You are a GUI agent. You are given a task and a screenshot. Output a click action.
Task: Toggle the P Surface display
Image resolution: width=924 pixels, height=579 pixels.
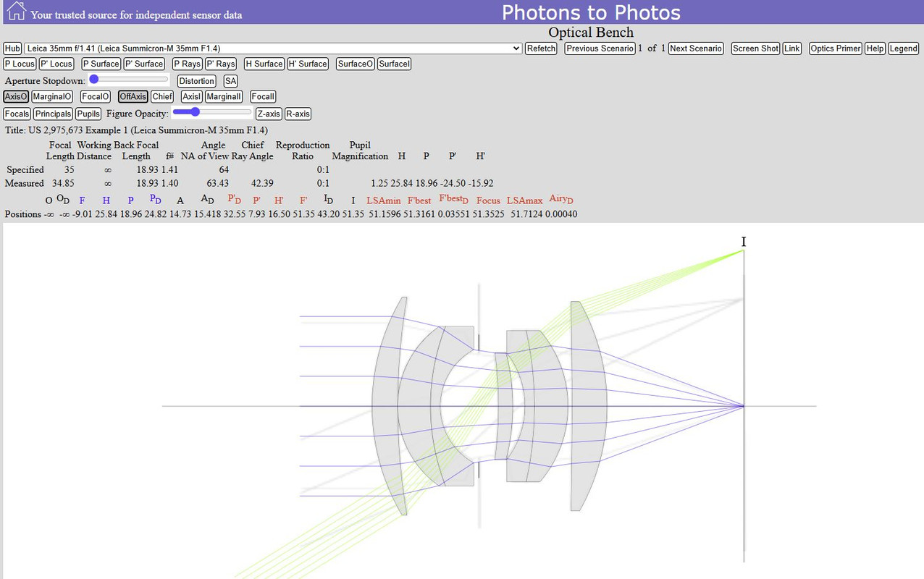pyautogui.click(x=101, y=64)
